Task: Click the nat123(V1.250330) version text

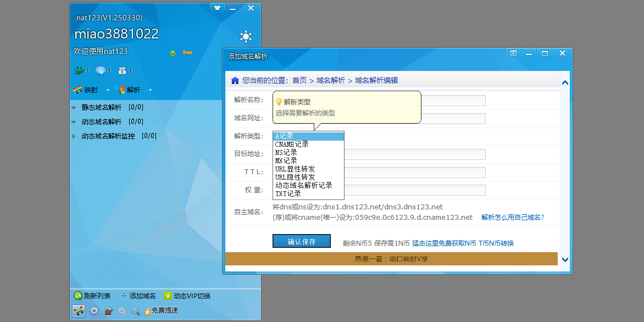Action: [109, 18]
